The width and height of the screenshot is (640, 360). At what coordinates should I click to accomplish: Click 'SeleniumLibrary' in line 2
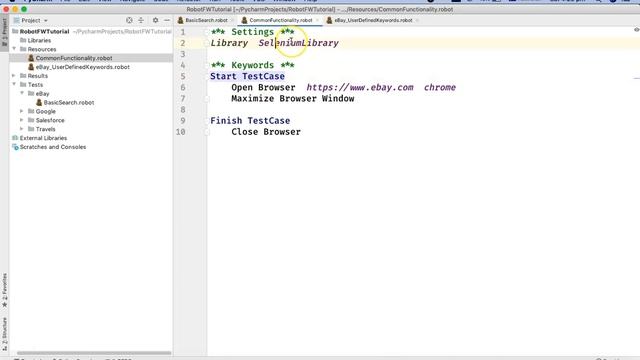coord(298,43)
